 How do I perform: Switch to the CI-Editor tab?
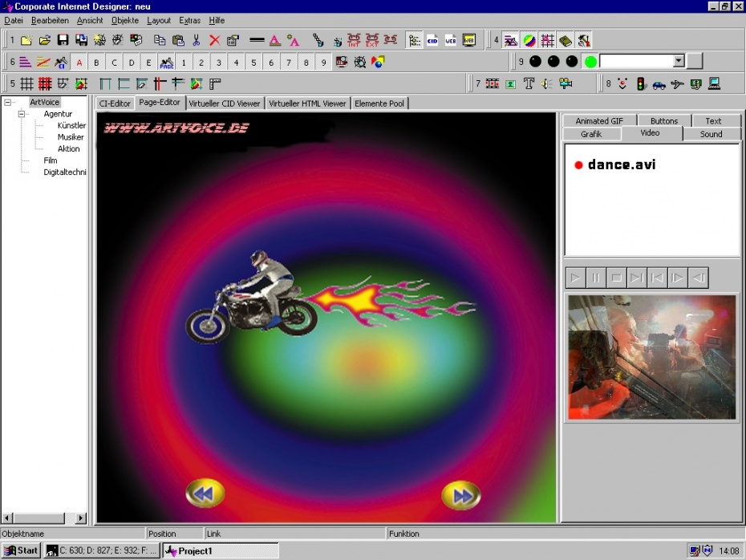point(115,103)
